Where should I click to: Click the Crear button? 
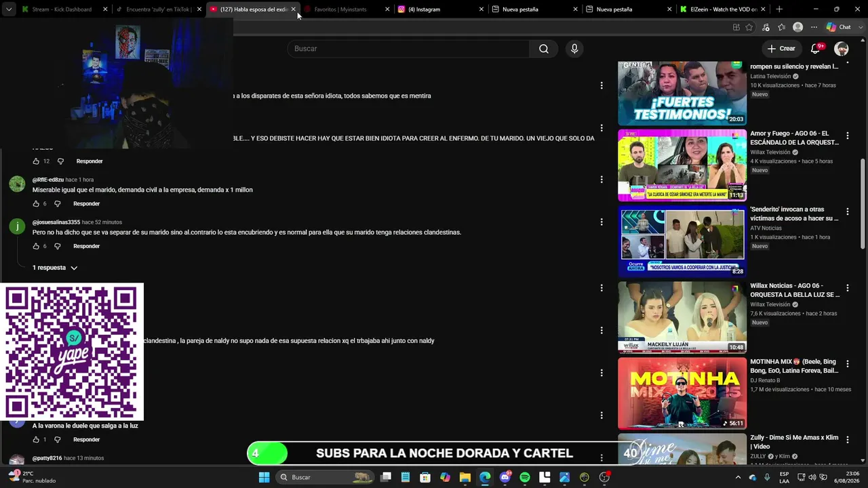tap(781, 49)
